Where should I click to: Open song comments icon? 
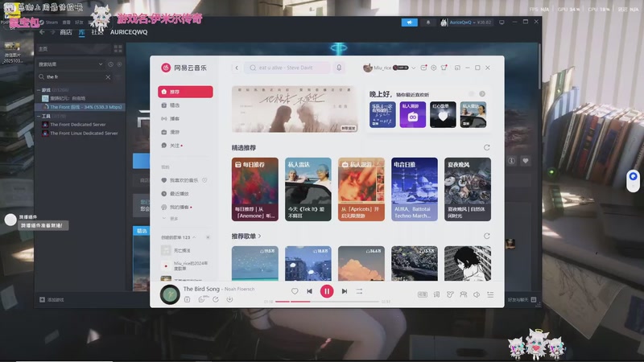point(201,299)
